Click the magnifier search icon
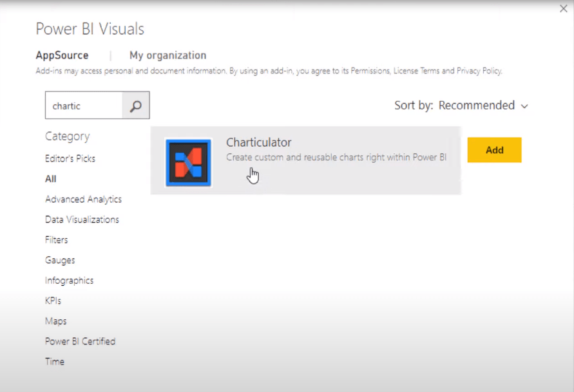574x392 pixels. pos(136,106)
